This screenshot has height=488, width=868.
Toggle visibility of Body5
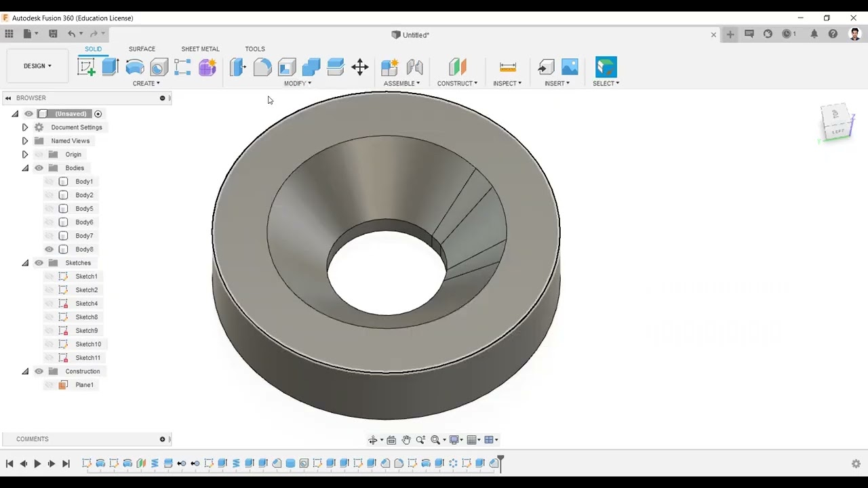(x=49, y=209)
